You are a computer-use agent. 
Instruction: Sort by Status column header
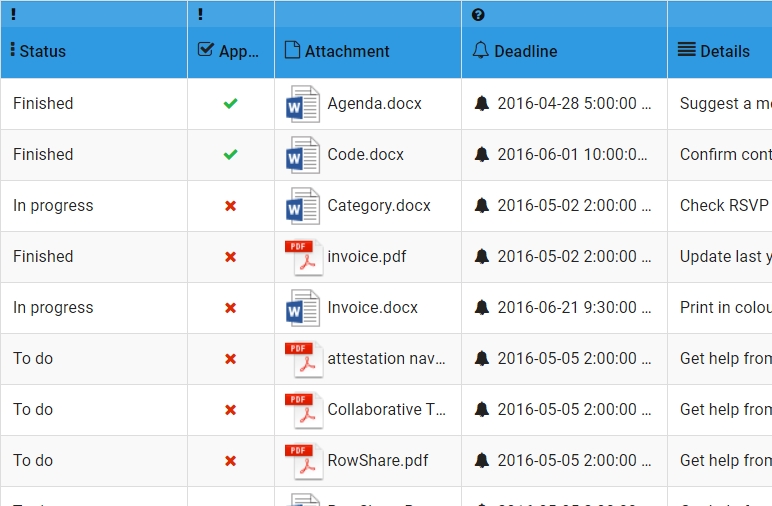pos(94,51)
